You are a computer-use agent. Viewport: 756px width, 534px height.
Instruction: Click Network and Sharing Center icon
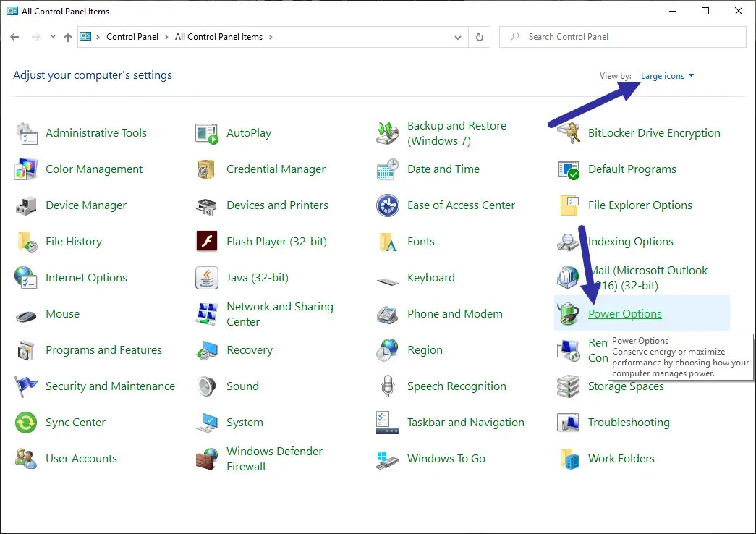207,314
